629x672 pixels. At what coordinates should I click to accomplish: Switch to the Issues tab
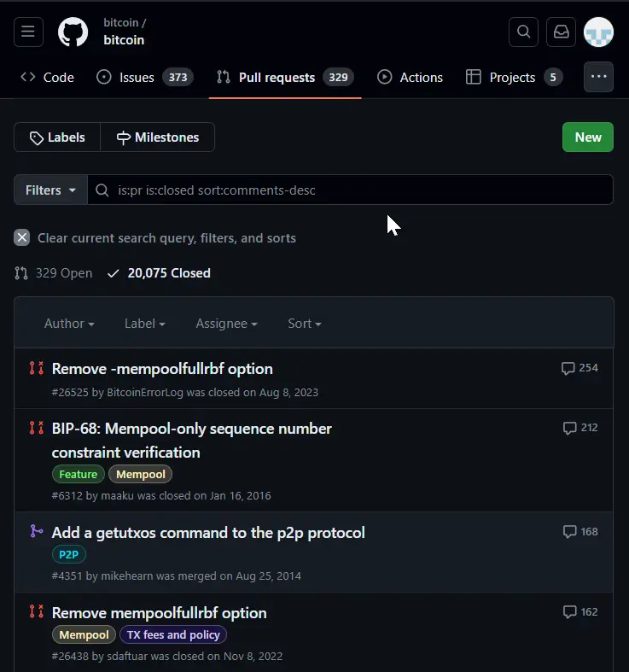144,78
